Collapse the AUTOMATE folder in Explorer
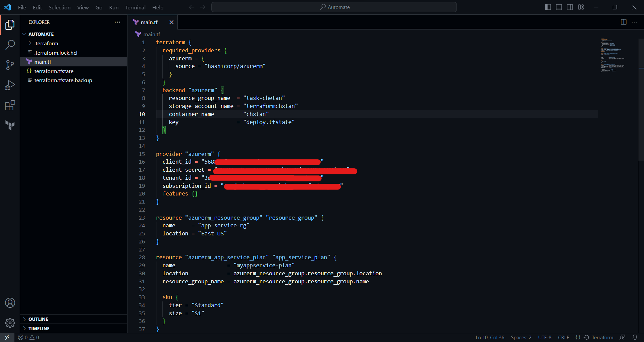This screenshot has width=644, height=342. (x=24, y=34)
